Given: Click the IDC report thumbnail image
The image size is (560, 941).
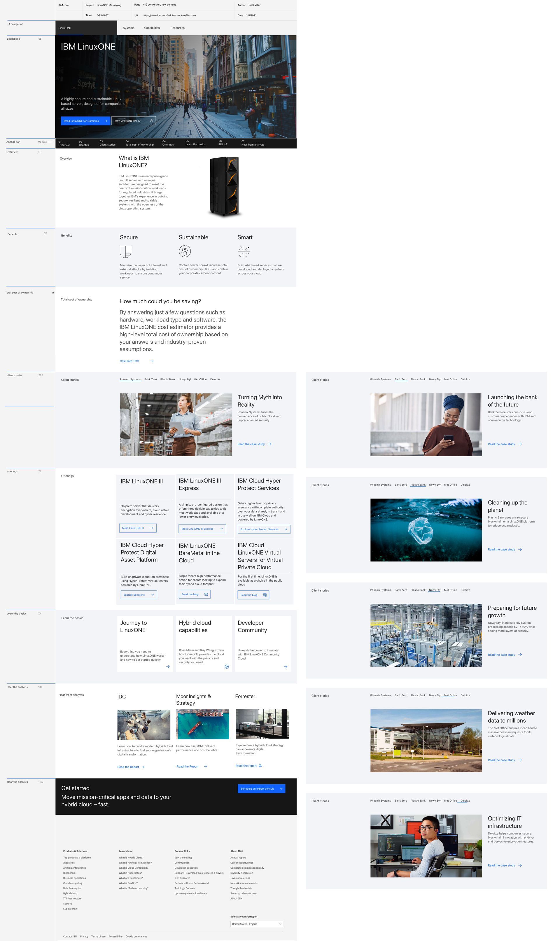Looking at the screenshot, I should (x=144, y=725).
